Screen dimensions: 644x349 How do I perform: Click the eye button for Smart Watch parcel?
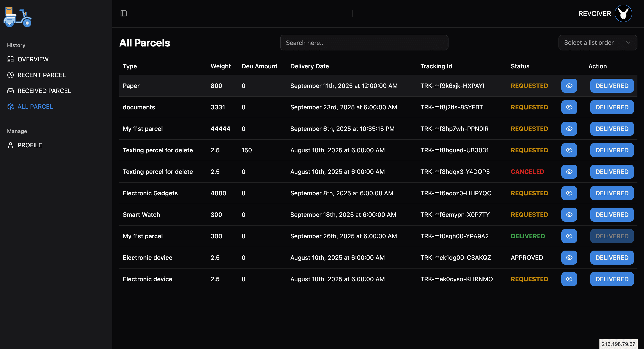pos(569,215)
